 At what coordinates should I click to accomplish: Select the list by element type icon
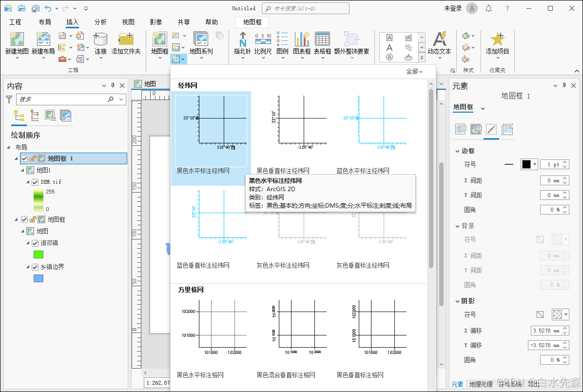click(65, 116)
